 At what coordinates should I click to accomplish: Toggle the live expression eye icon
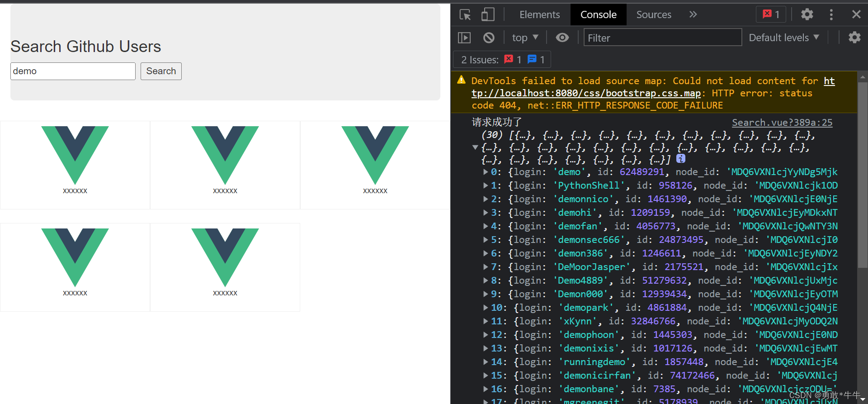pyautogui.click(x=562, y=38)
